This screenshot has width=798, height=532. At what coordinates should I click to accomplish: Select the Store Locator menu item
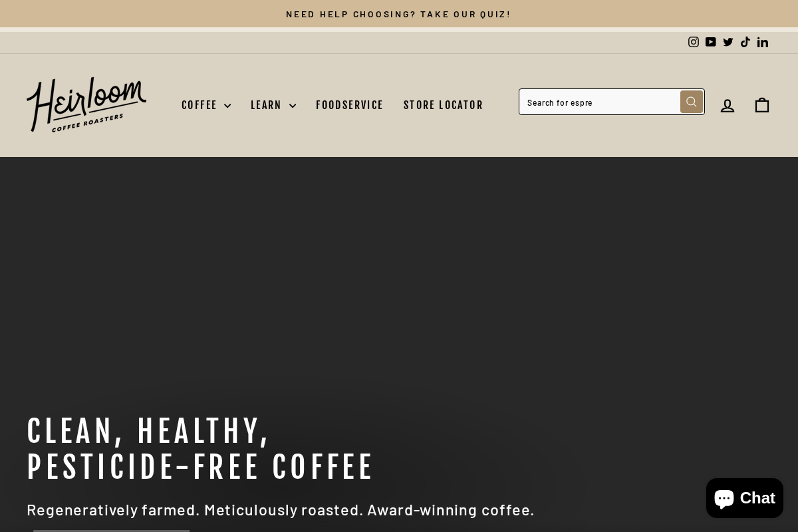[x=444, y=105]
